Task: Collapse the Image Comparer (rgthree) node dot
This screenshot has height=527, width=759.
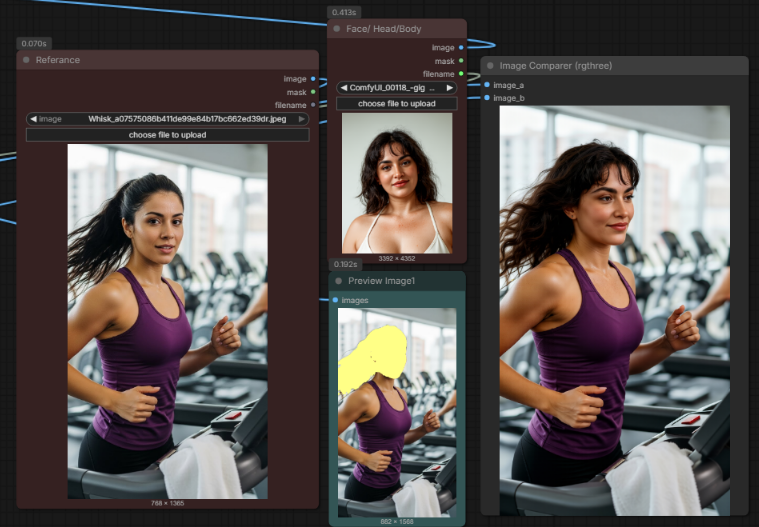Action: (490, 66)
